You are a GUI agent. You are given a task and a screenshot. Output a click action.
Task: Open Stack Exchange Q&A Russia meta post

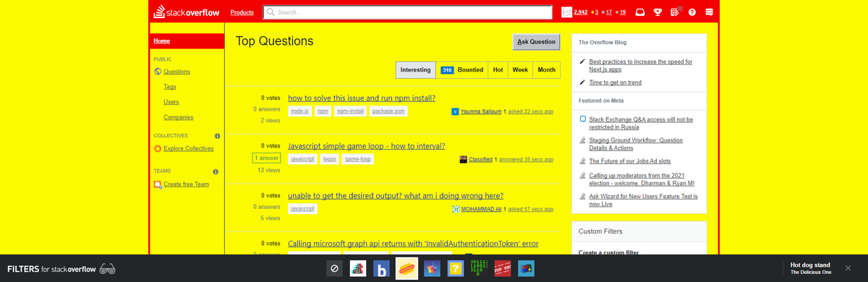[641, 123]
